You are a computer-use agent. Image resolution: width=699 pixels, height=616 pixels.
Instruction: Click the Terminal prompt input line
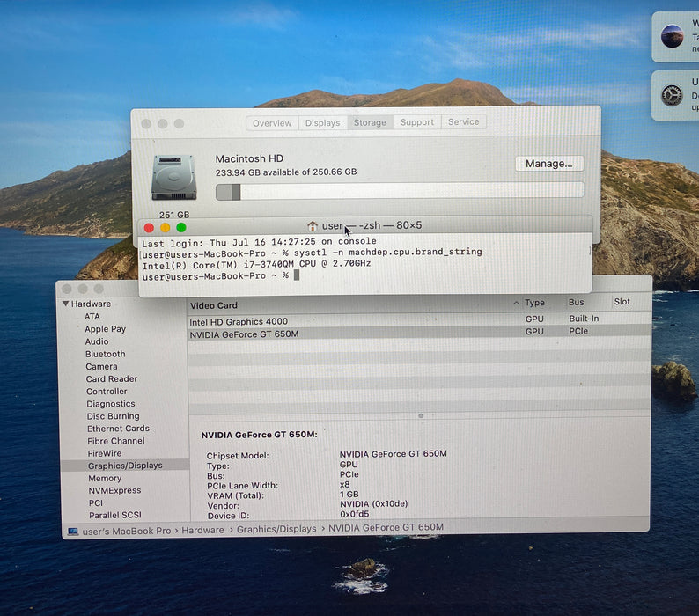pyautogui.click(x=221, y=276)
